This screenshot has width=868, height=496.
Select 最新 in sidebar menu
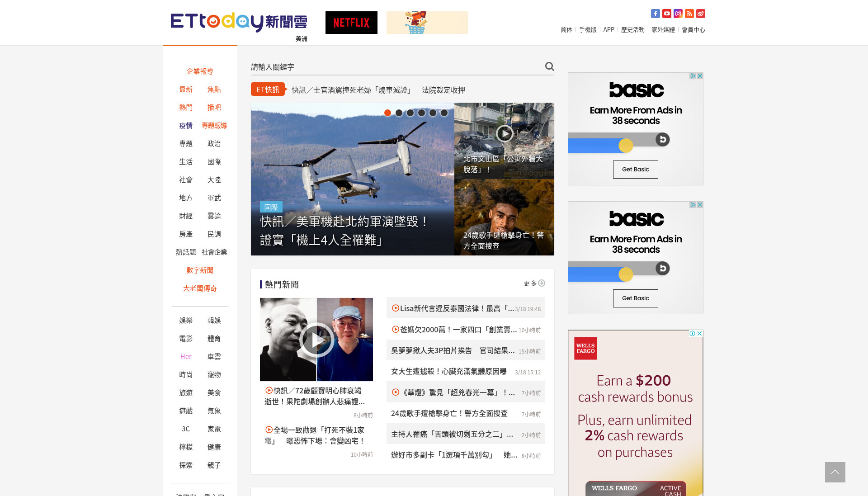[186, 90]
